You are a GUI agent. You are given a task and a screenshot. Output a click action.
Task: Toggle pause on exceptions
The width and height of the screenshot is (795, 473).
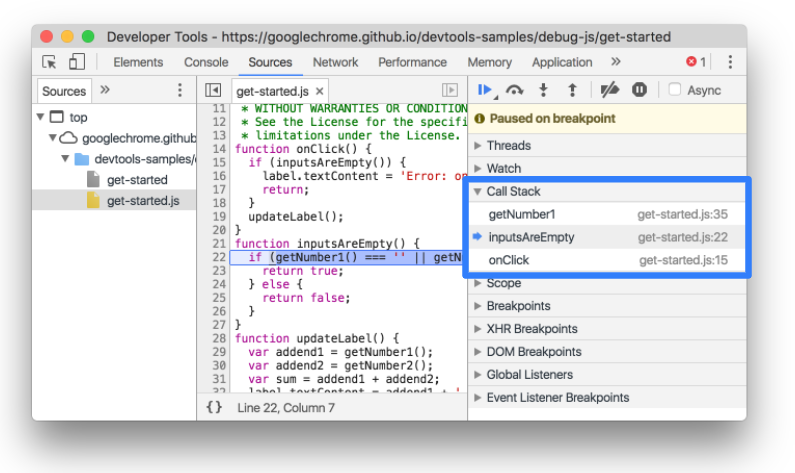[639, 90]
